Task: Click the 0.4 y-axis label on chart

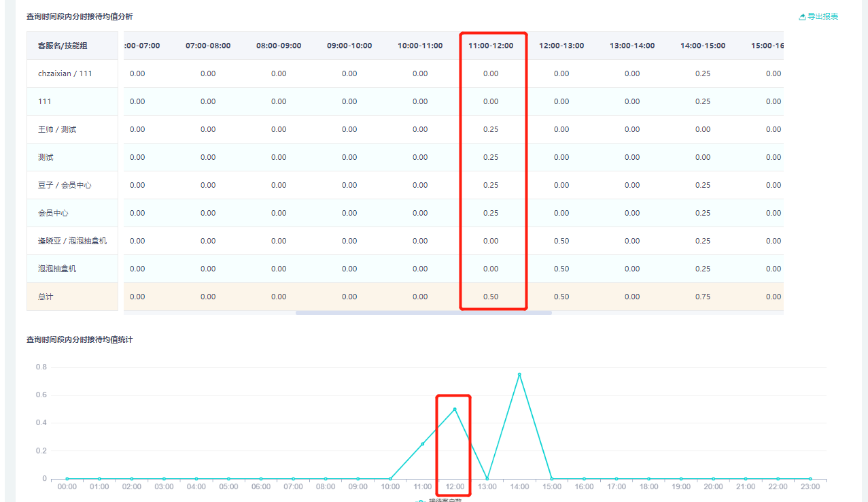Action: coord(41,422)
